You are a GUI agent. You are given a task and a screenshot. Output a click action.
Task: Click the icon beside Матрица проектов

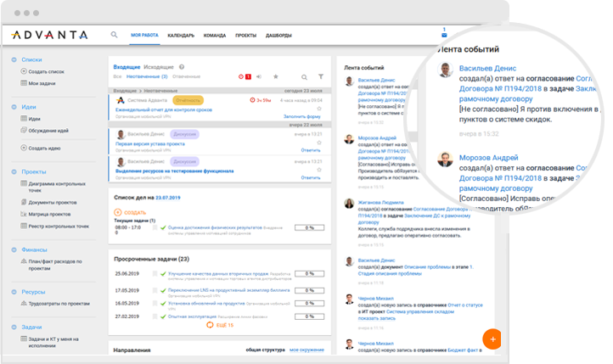(24, 214)
